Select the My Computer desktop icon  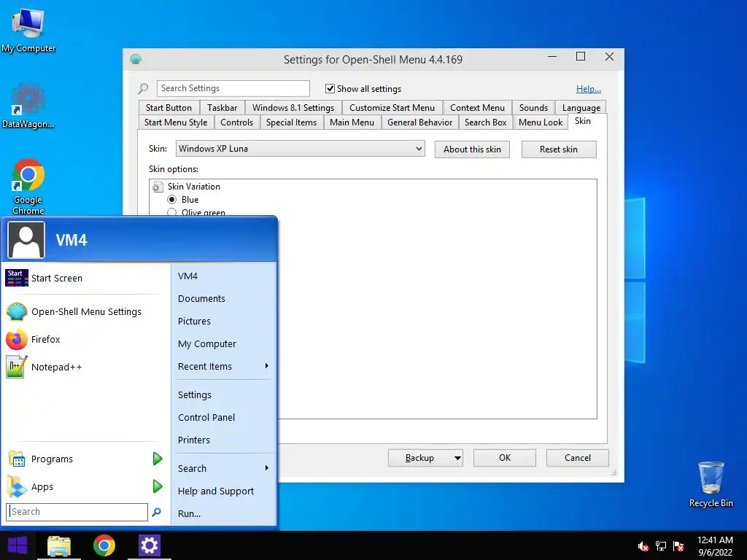pos(28,31)
